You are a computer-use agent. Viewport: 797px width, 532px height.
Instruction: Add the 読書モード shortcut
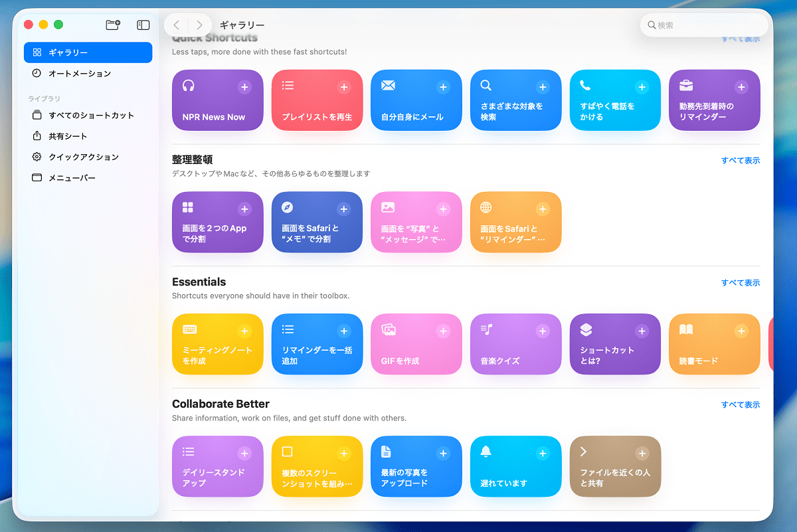[x=741, y=331]
